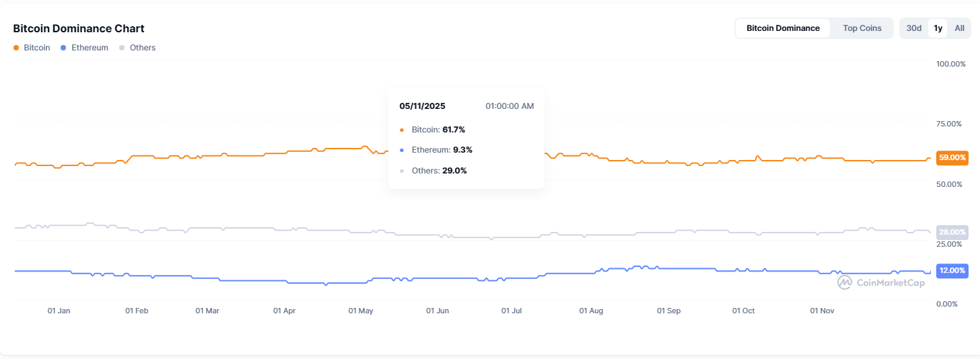Click the gray Others legend dot
Image resolution: width=980 pixels, height=359 pixels.
(x=122, y=48)
